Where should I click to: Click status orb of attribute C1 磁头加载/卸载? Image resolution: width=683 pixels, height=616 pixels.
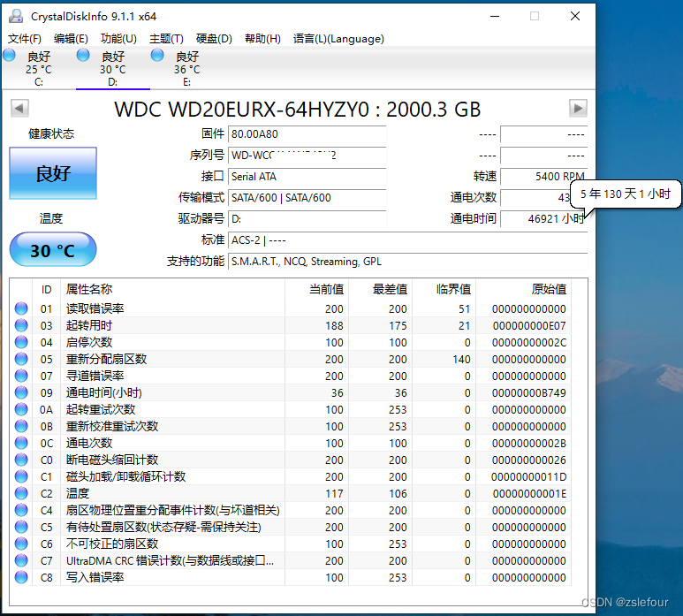[21, 476]
